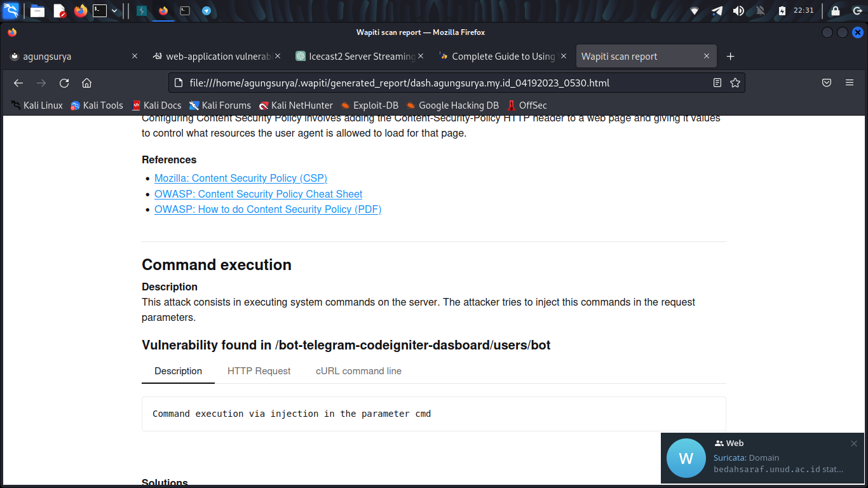
Task: Close the Icecast2 Server Streaming tab
Action: tap(420, 57)
